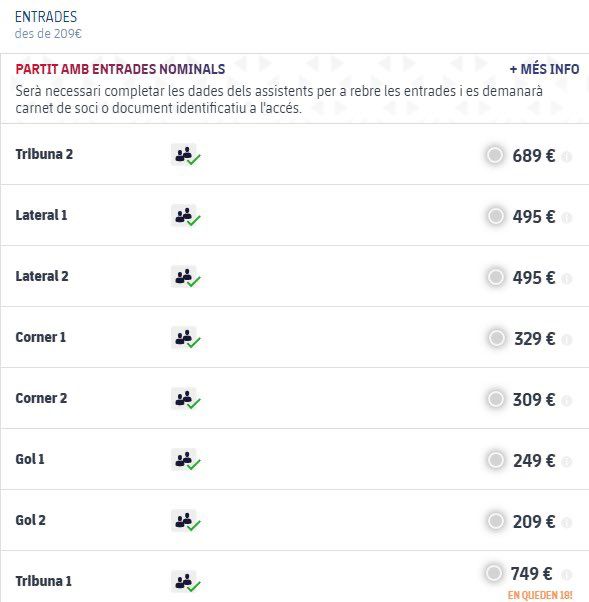The height and width of the screenshot is (602, 589).
Task: Click the nominal ticket icon beside Tribuna 1
Action: 186,581
